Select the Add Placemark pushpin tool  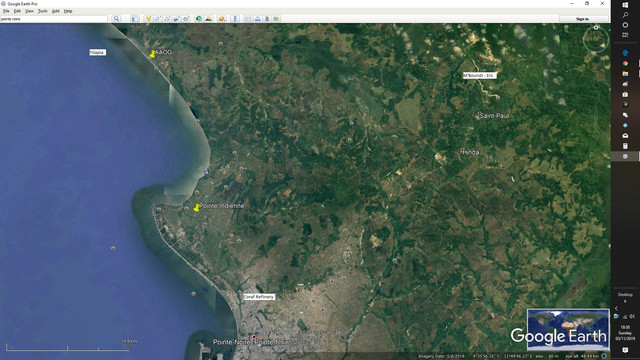pyautogui.click(x=148, y=19)
